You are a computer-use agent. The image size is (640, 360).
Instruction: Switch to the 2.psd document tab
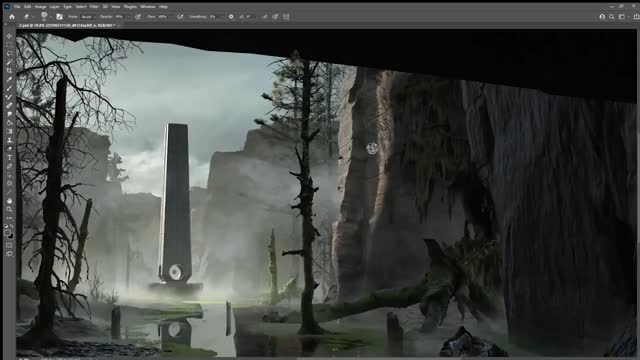coord(66,25)
